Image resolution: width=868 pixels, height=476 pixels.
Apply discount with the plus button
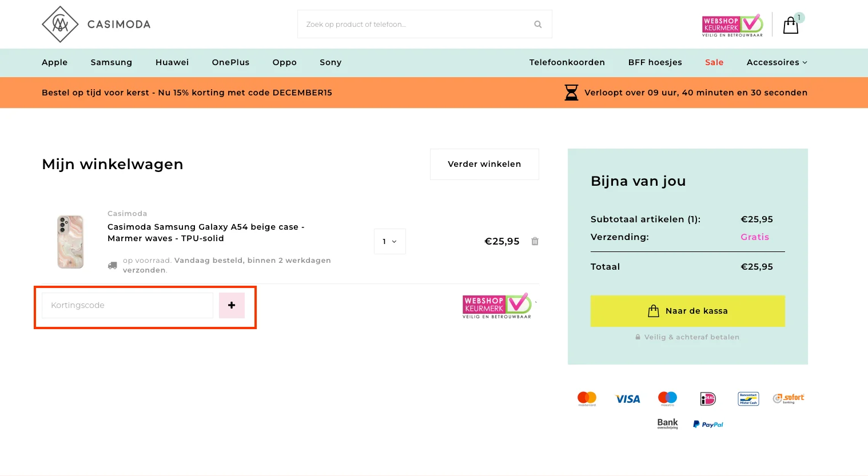coord(232,305)
